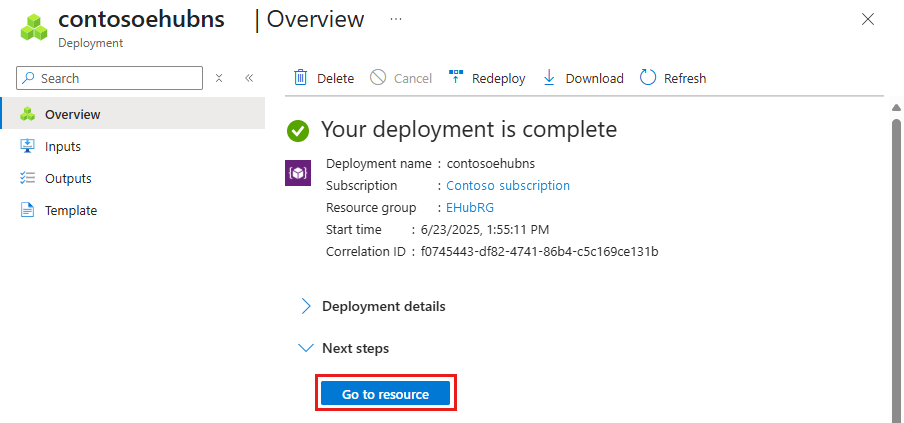The image size is (904, 423).
Task: Collapse the Next steps section
Action: 307,348
